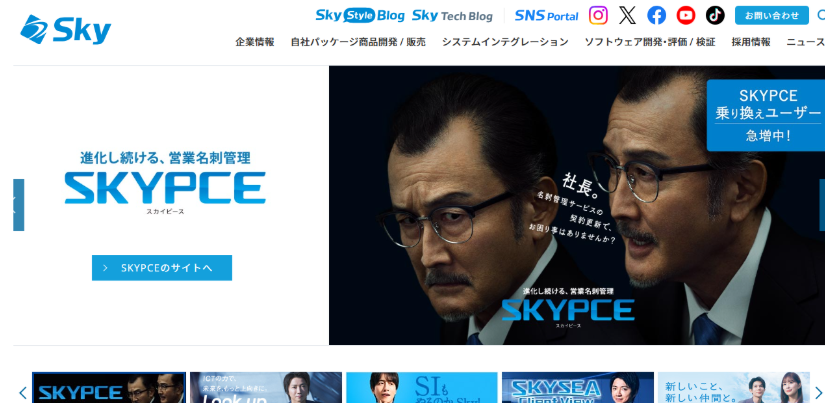Viewport: 825px width, 403px height.
Task: Open the Sky Style Blog link
Action: click(360, 16)
